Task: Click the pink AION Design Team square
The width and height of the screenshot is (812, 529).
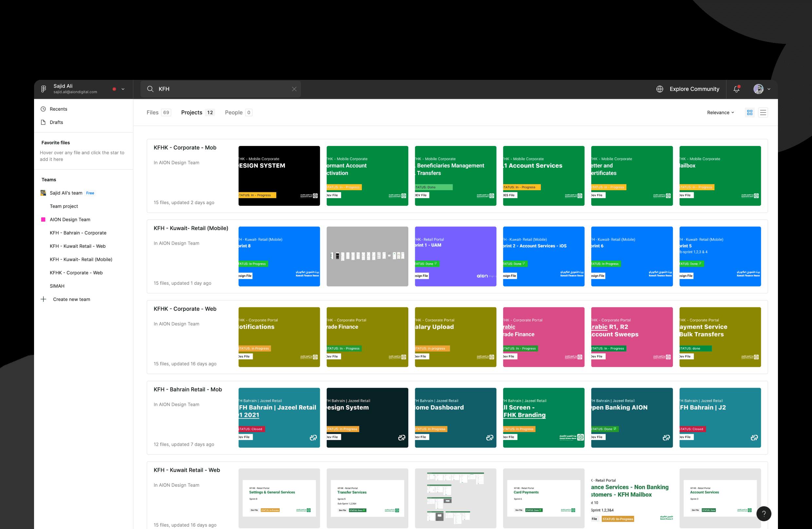Action: pos(43,220)
